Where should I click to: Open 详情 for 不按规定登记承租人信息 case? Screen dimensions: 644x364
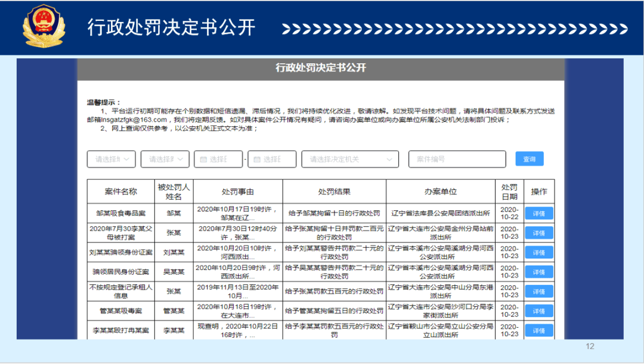pos(538,291)
